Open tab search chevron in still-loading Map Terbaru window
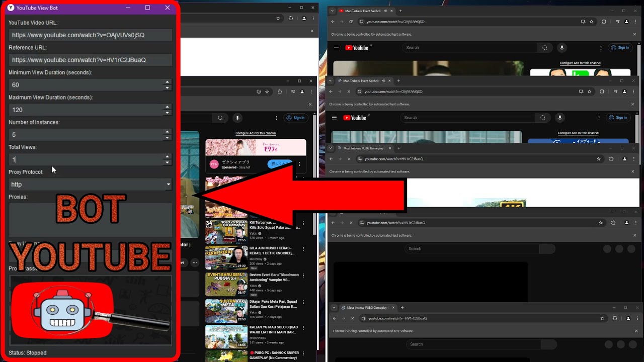This screenshot has height=362, width=644. (x=331, y=80)
